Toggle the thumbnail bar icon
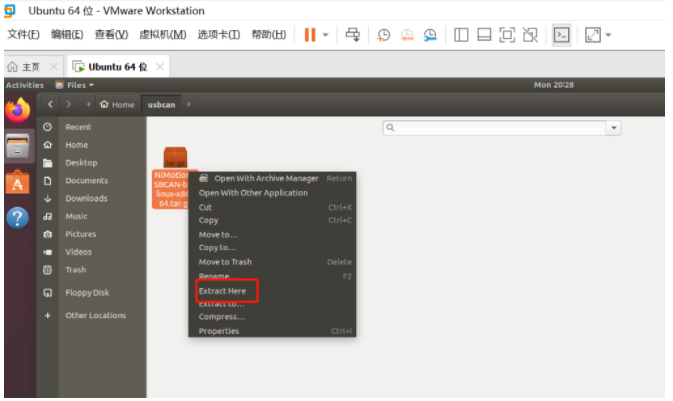673x401 pixels. pos(484,35)
